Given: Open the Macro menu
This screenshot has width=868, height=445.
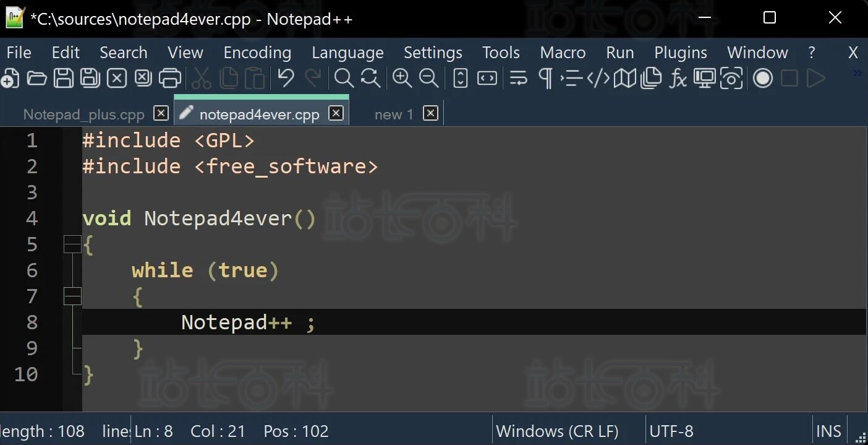Looking at the screenshot, I should click(x=563, y=53).
